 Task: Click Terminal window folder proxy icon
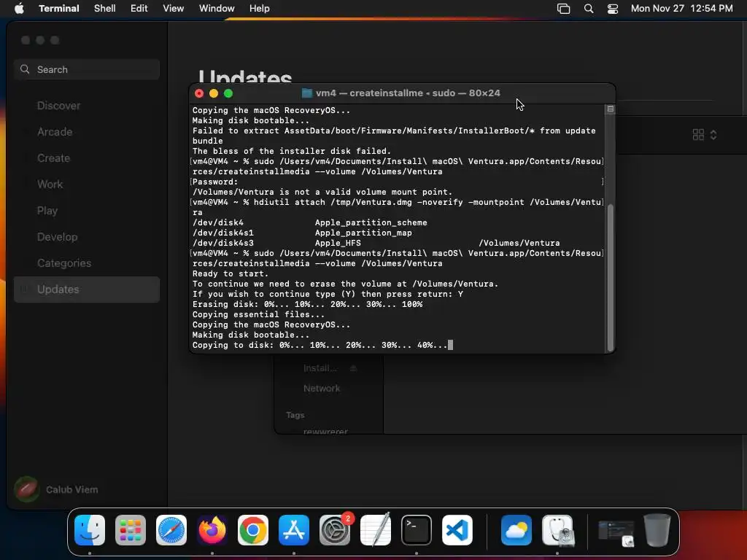point(307,93)
